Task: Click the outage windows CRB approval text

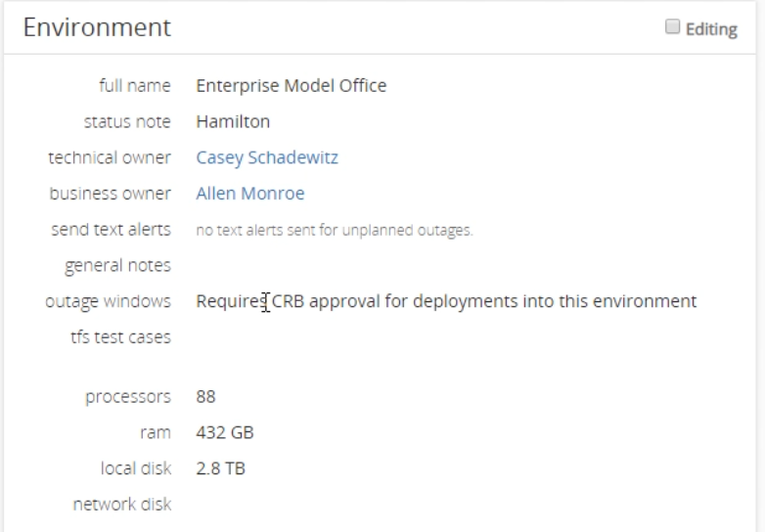Action: coord(446,301)
